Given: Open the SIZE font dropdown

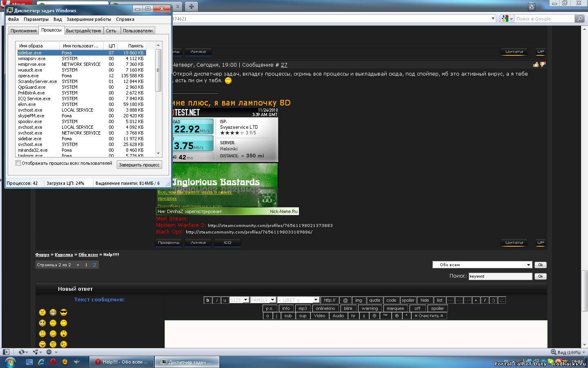Looking at the screenshot, I should point(239,300).
